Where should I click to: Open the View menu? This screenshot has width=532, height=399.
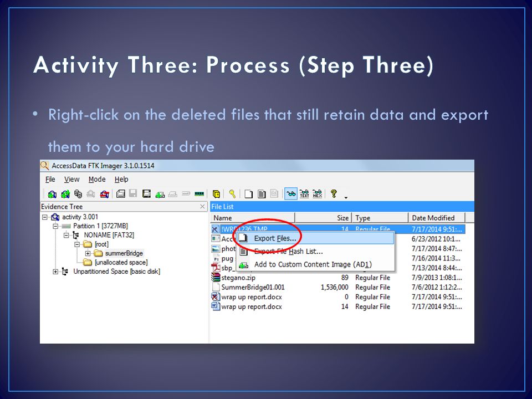point(72,179)
